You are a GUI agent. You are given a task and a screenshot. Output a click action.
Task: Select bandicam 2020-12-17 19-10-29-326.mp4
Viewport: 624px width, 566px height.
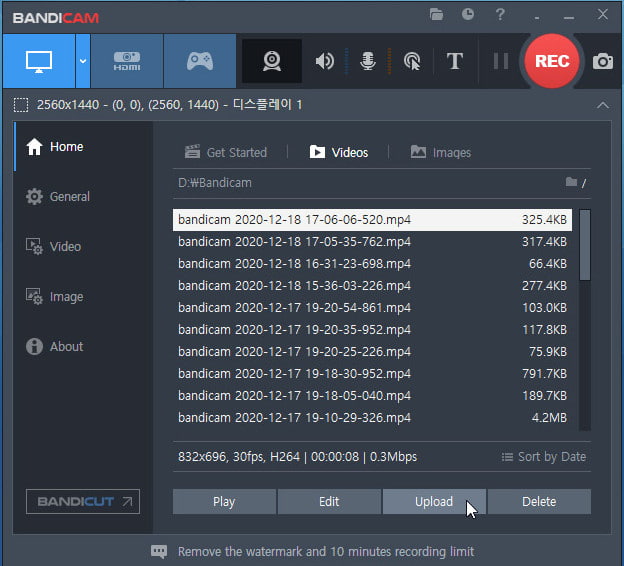click(372, 418)
